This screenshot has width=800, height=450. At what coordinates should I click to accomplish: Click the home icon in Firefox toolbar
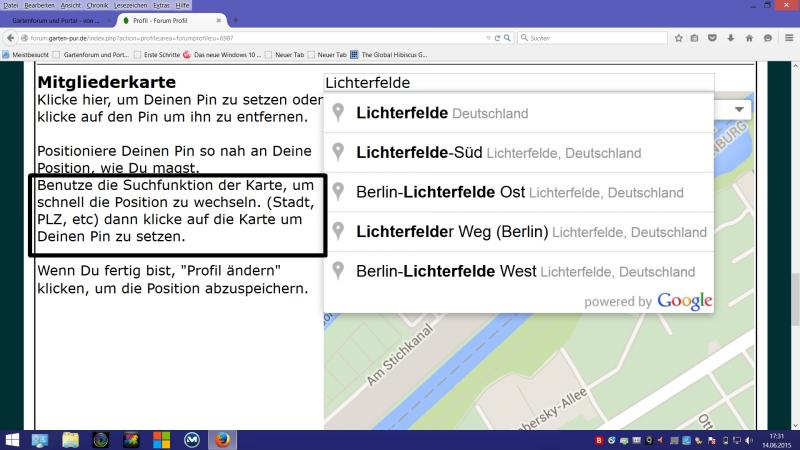(x=747, y=38)
